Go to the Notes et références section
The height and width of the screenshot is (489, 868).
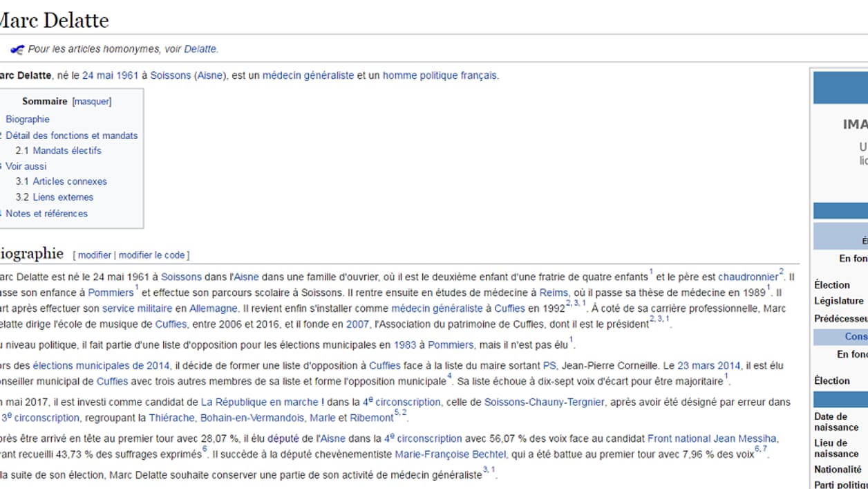pos(46,214)
